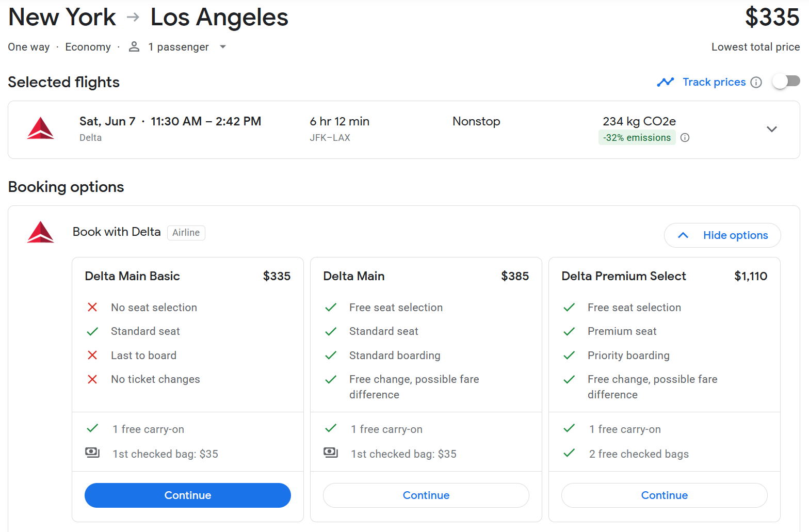The image size is (809, 532).
Task: Collapse fares with Hide options
Action: tap(722, 235)
